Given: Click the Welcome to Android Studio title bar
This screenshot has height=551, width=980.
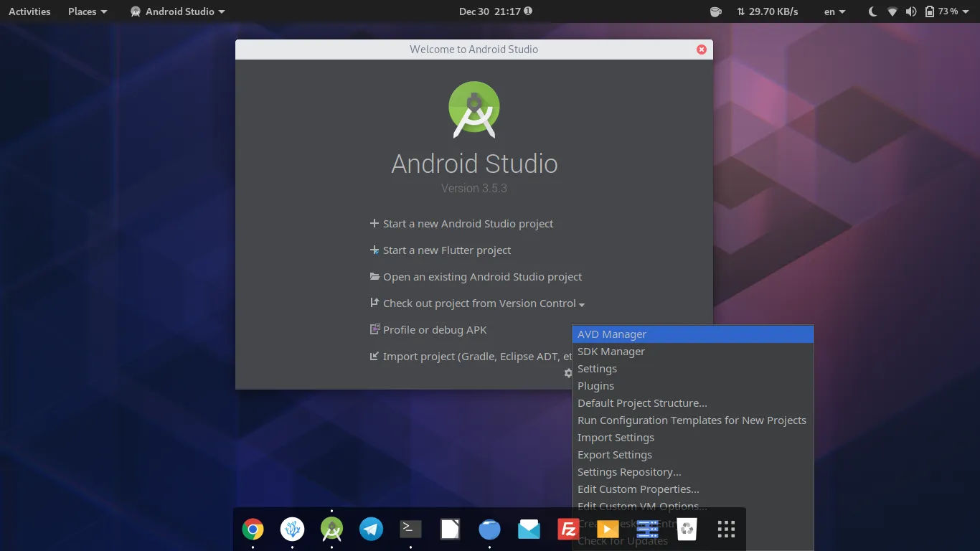Looking at the screenshot, I should [x=473, y=50].
